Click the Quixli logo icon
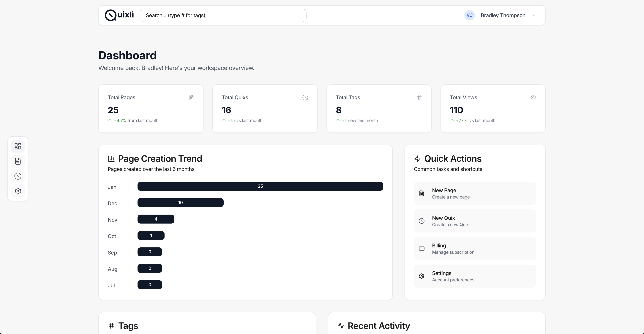The image size is (644, 334). [110, 15]
